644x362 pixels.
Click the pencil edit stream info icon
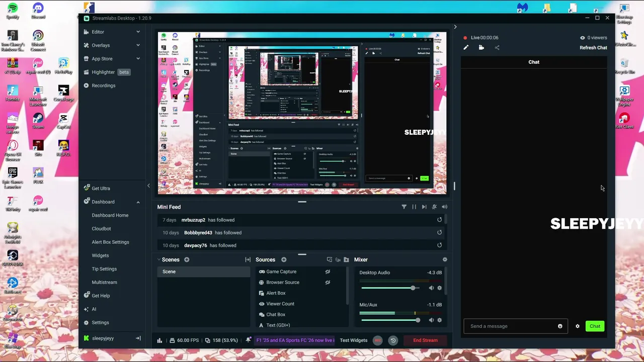coord(466,48)
